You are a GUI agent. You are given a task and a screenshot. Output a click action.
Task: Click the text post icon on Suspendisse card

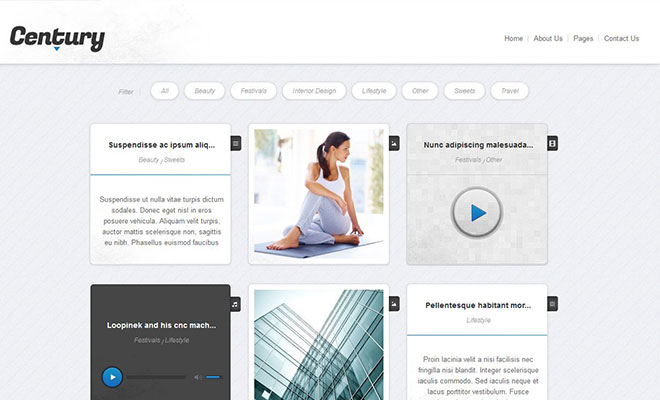236,144
